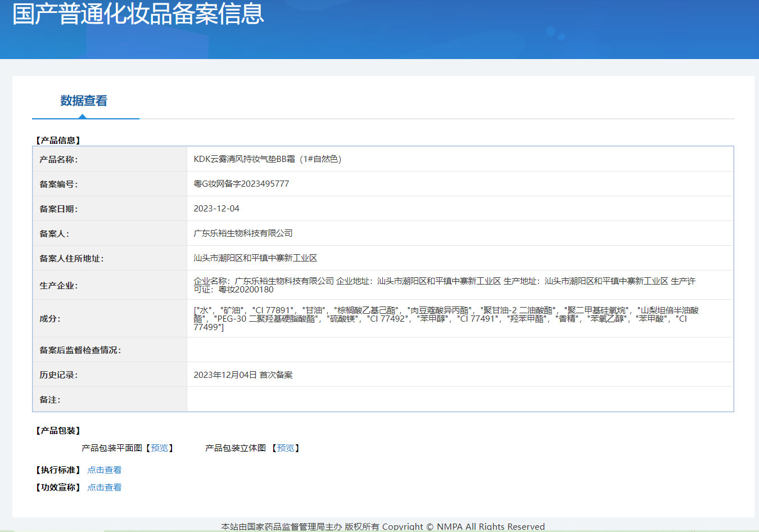Click the 【产品包装】 section heading
Screen dimensions: 759x532
(58, 430)
